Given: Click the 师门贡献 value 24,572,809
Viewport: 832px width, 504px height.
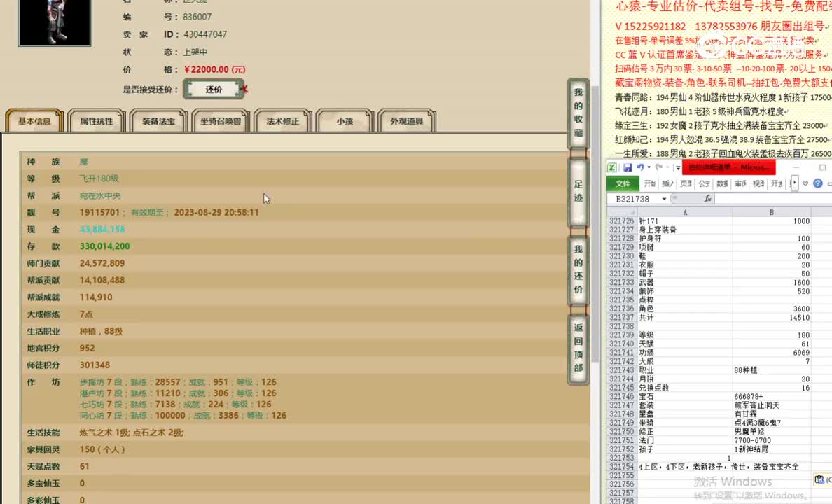Looking at the screenshot, I should point(102,264).
